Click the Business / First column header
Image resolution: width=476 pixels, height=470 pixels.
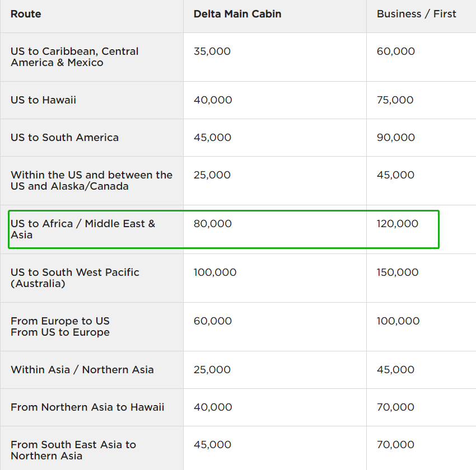(417, 14)
